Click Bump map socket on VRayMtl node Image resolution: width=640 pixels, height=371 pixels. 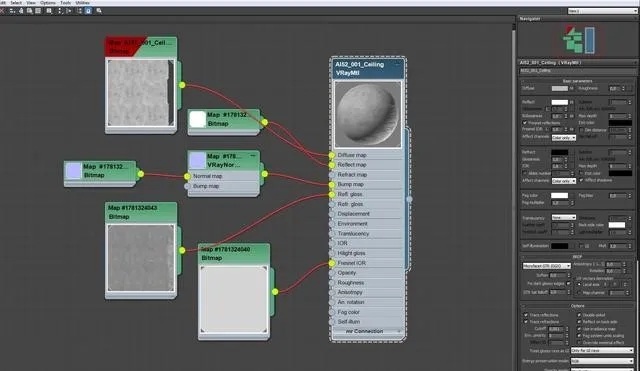point(332,184)
